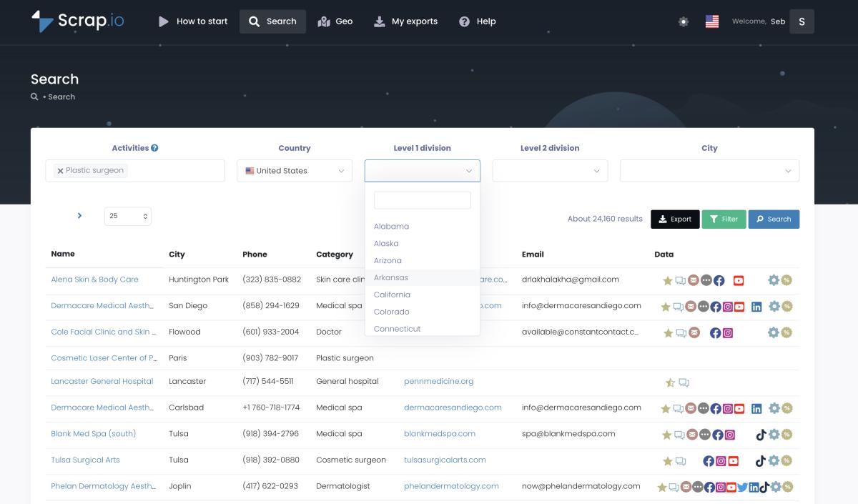Image resolution: width=858 pixels, height=504 pixels.
Task: Open the Country dropdown showing United States
Action: coord(295,171)
